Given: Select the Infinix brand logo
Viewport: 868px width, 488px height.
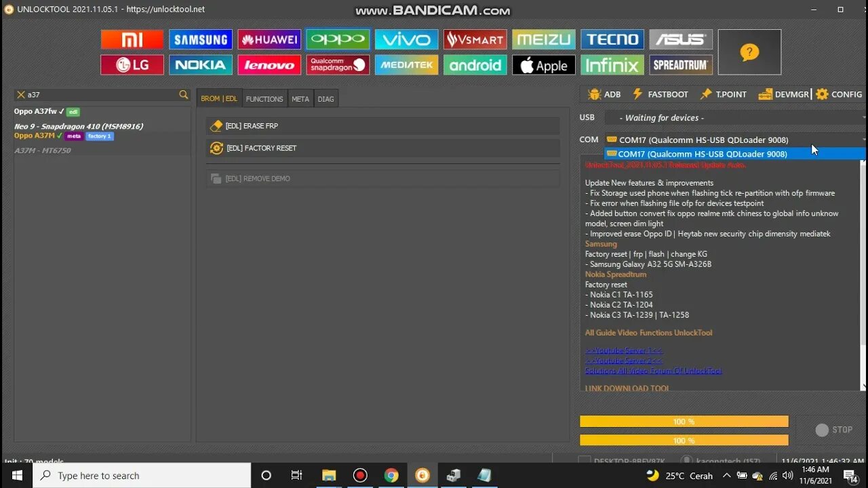Looking at the screenshot, I should [612, 65].
